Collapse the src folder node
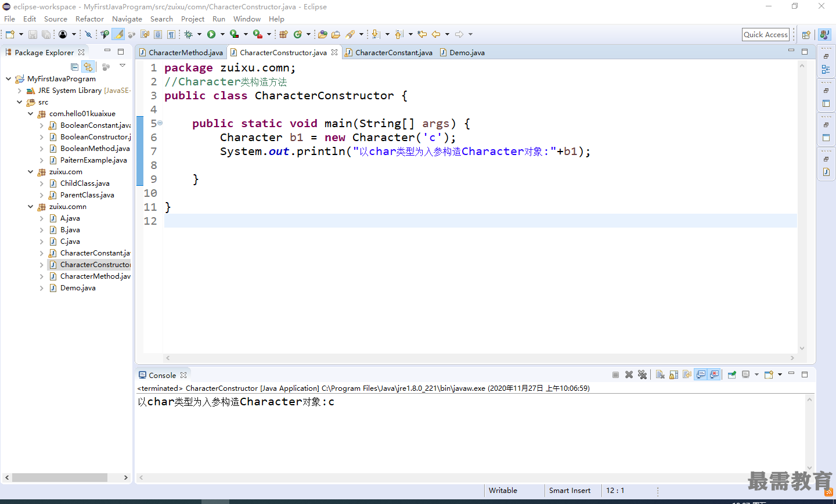836x504 pixels. point(19,102)
